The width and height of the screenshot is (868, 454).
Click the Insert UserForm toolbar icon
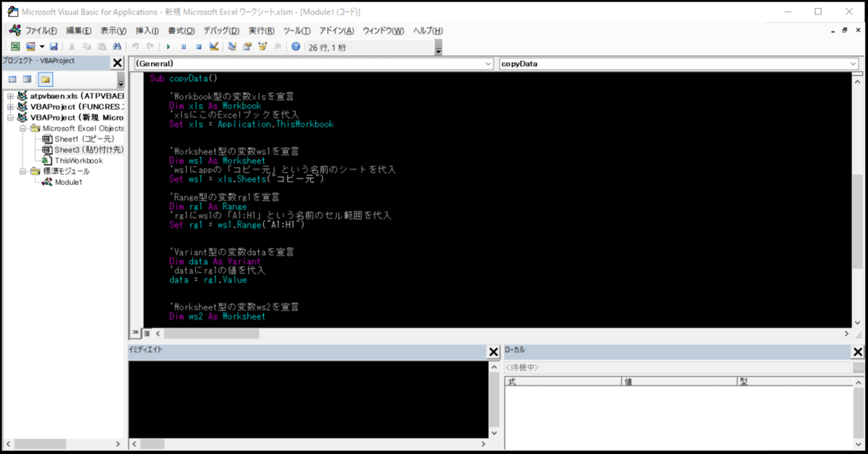[x=30, y=46]
